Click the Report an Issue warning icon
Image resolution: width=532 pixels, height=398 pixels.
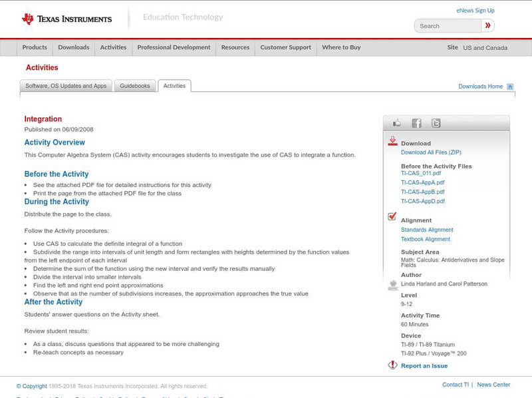(x=392, y=365)
